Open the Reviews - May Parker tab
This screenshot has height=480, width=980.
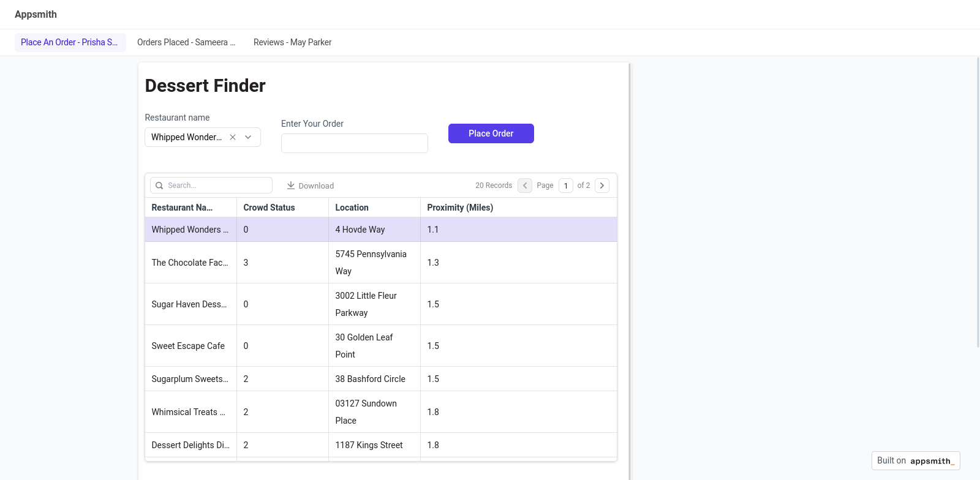(x=292, y=42)
